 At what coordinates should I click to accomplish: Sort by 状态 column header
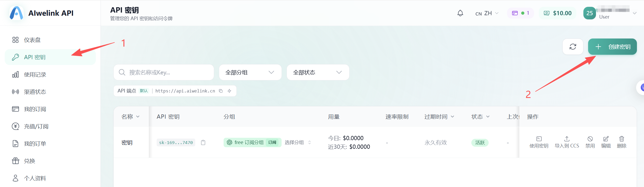pyautogui.click(x=480, y=117)
